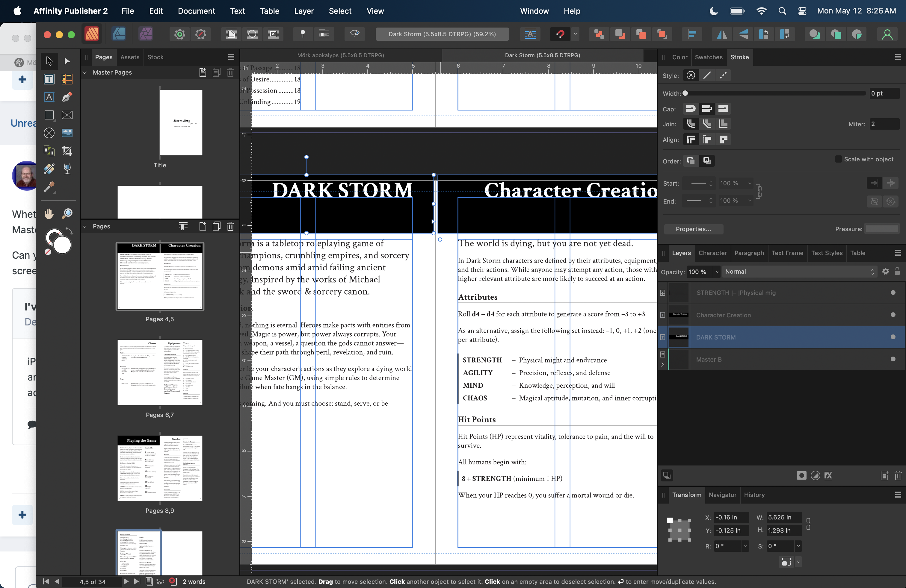This screenshot has width=906, height=588.
Task: Select the Pen tool
Action: point(67,97)
